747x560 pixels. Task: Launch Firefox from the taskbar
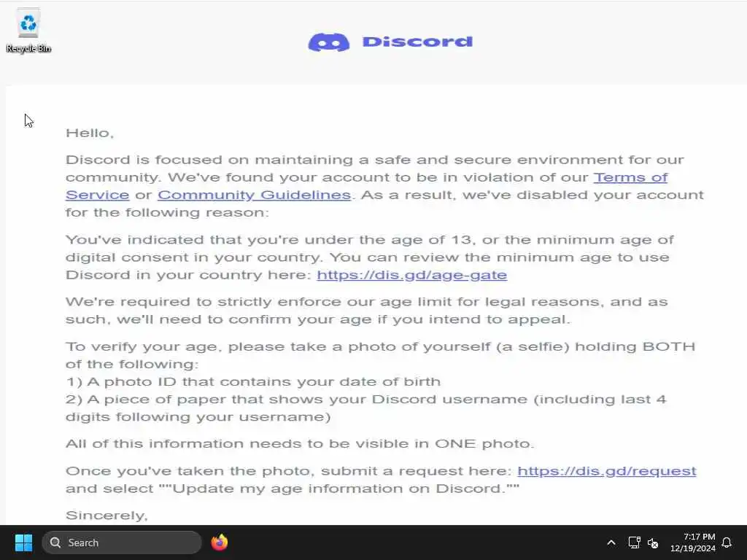[219, 542]
